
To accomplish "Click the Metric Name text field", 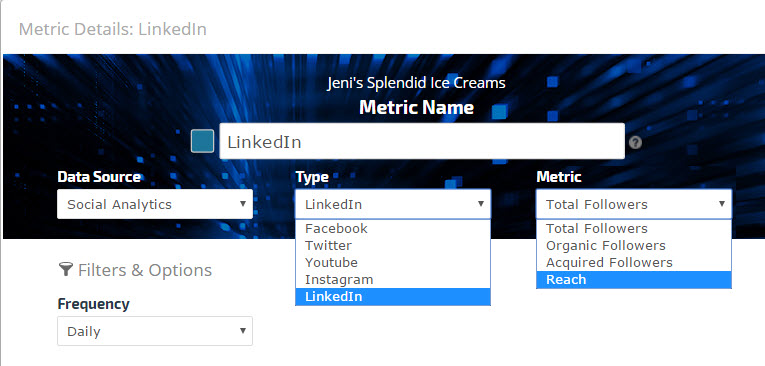I will [422, 141].
